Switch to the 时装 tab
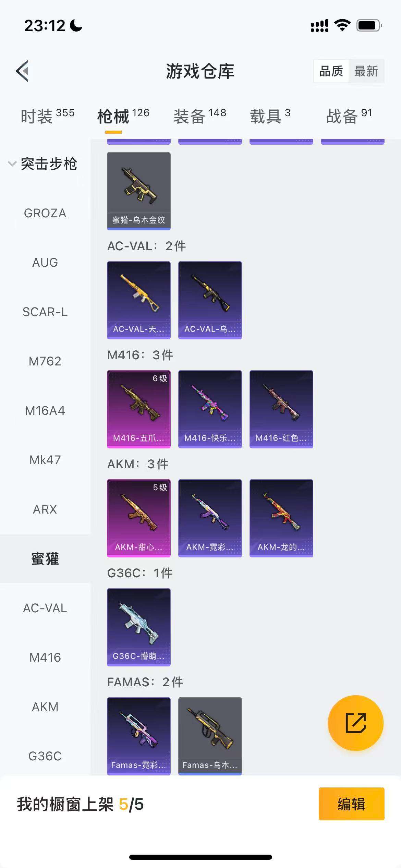The image size is (401, 868). point(47,116)
